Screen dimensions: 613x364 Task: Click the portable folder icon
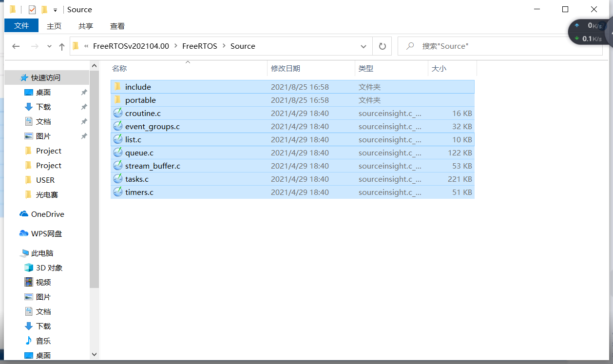click(117, 100)
